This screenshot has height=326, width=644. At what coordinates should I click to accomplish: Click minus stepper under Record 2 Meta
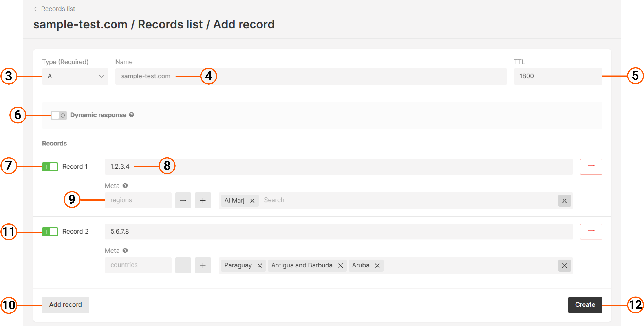click(x=183, y=265)
